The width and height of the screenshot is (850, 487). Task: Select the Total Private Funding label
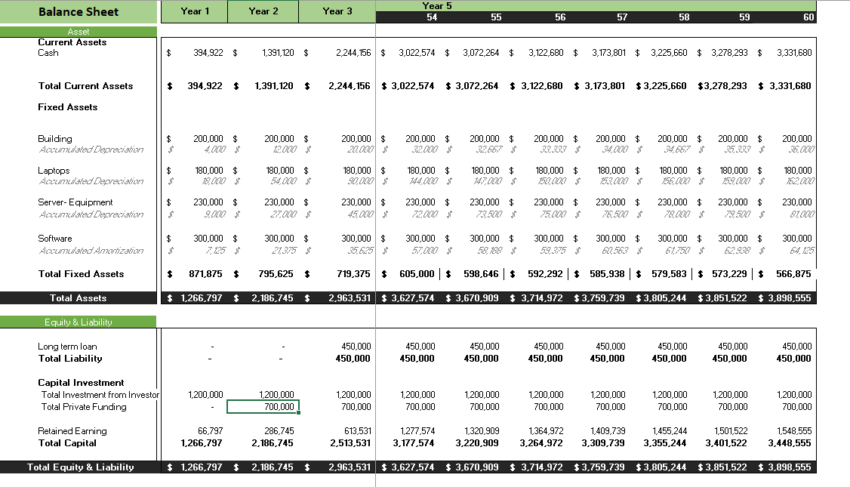[x=83, y=407]
